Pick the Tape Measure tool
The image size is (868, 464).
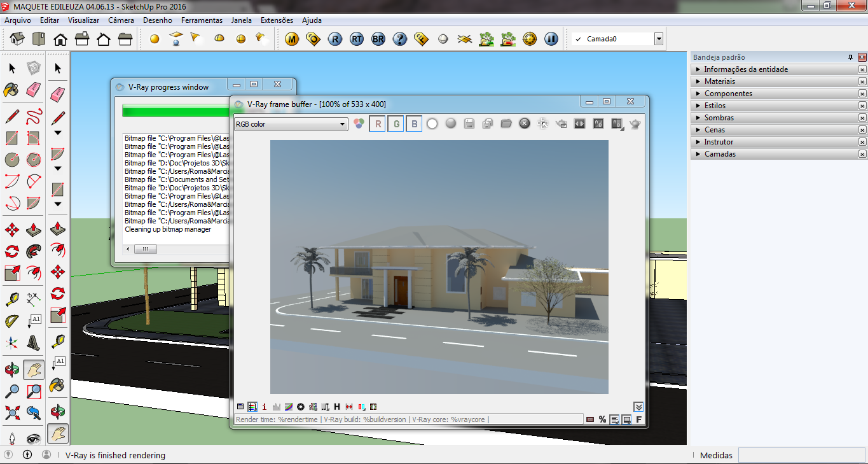[11, 299]
